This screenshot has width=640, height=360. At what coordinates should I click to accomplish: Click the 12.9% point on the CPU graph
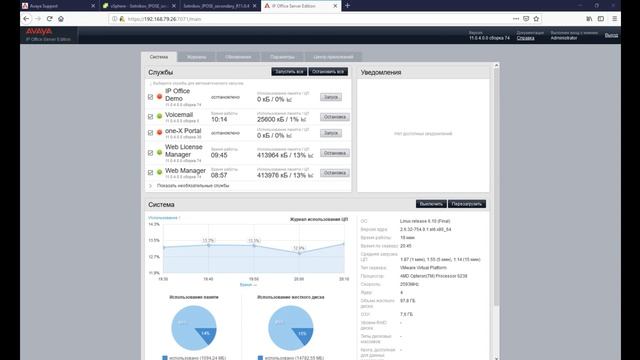click(299, 253)
